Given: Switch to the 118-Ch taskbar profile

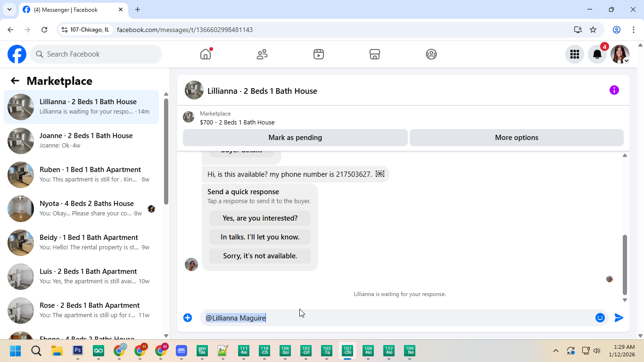Looking at the screenshot, I should pos(264,351).
